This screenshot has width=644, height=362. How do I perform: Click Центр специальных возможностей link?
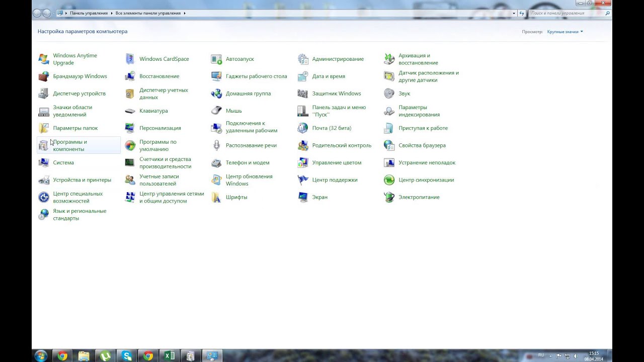tap(77, 197)
